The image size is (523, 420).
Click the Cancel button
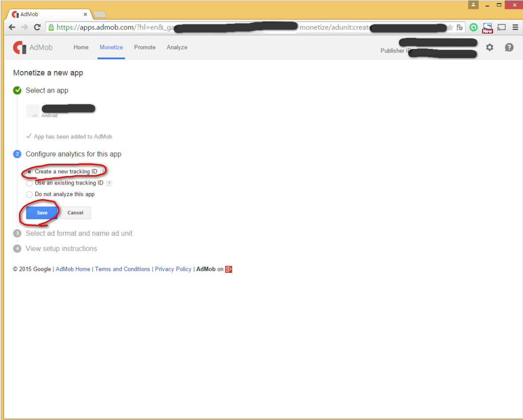[75, 213]
